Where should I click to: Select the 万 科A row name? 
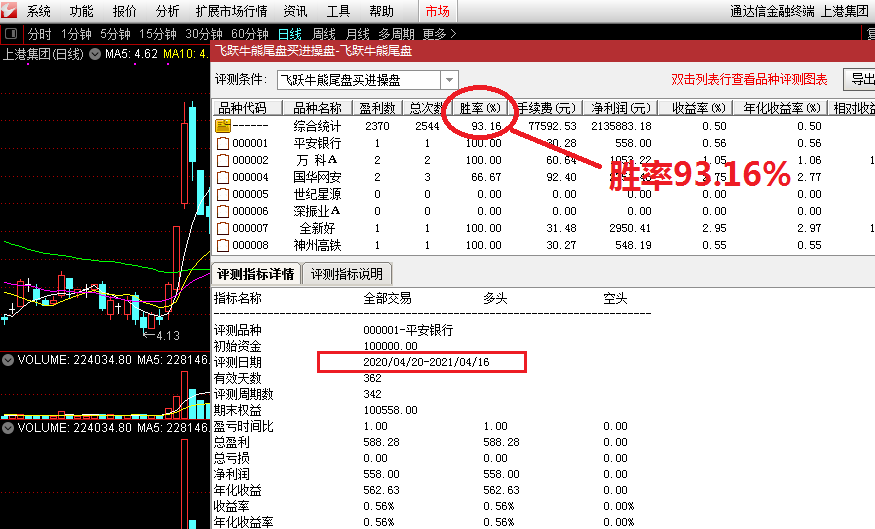[317, 161]
